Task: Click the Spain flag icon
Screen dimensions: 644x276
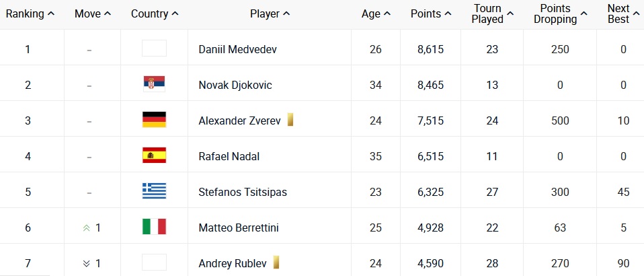Action: pyautogui.click(x=154, y=156)
